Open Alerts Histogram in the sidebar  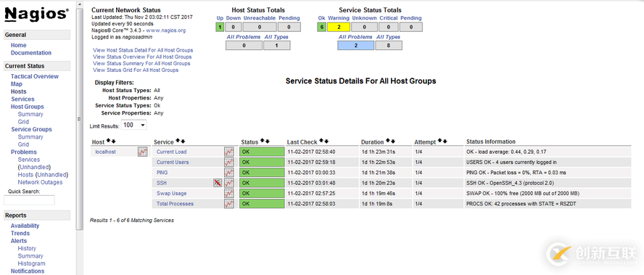click(x=32, y=263)
